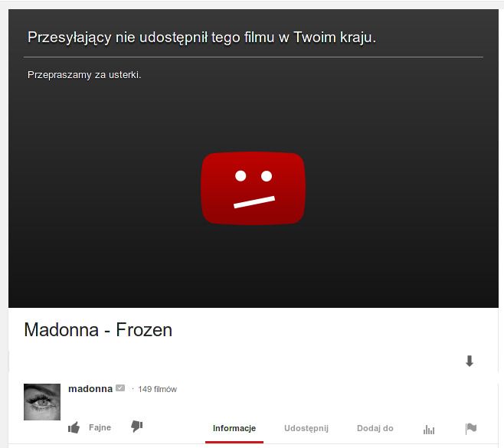The height and width of the screenshot is (448, 504).
Task: Switch to the Informacje tab
Action: click(x=234, y=428)
